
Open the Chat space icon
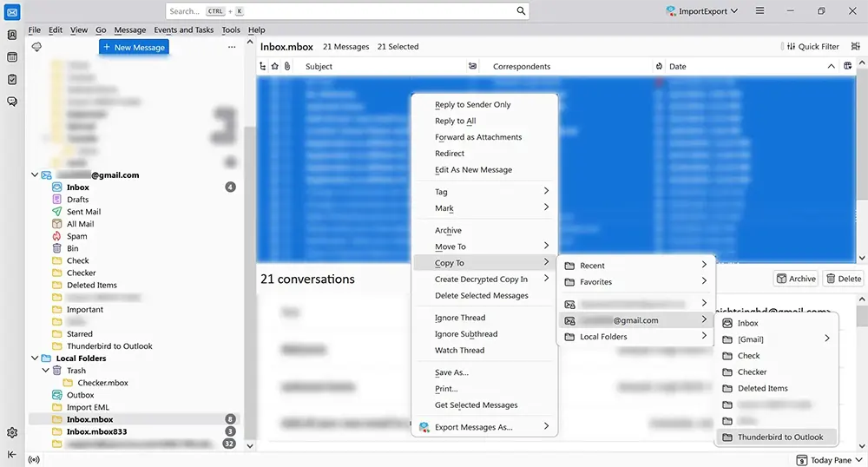click(x=11, y=102)
